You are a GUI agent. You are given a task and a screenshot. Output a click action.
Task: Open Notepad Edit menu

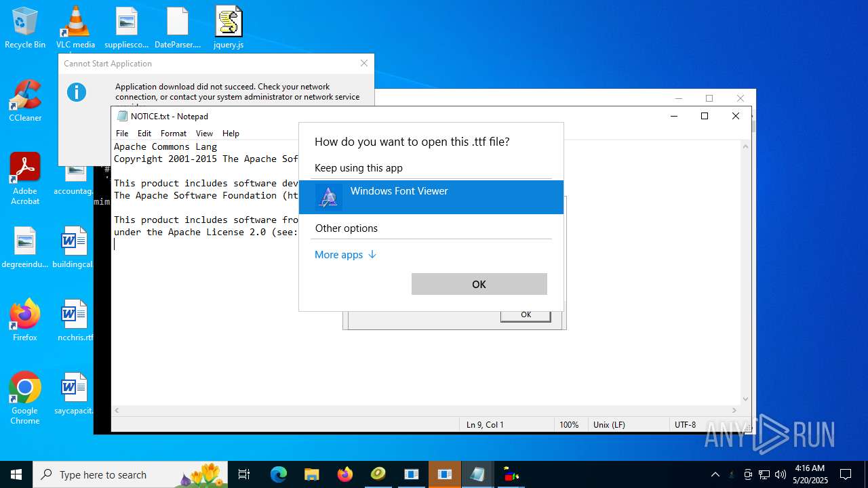pyautogui.click(x=144, y=134)
